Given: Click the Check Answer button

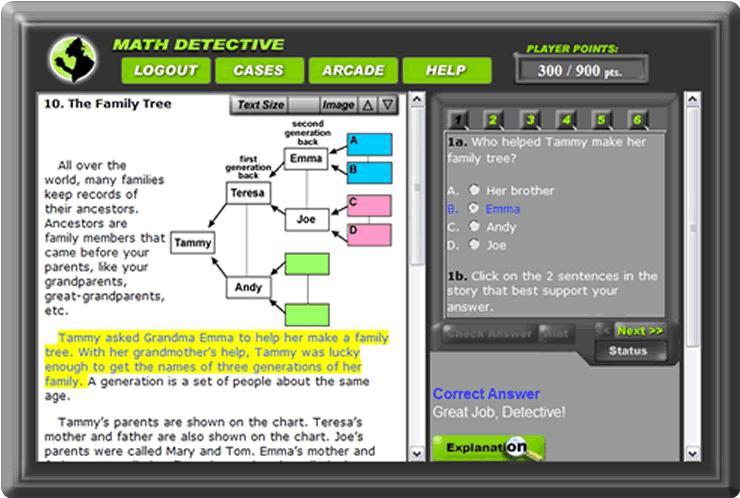Looking at the screenshot, I should click(x=489, y=333).
